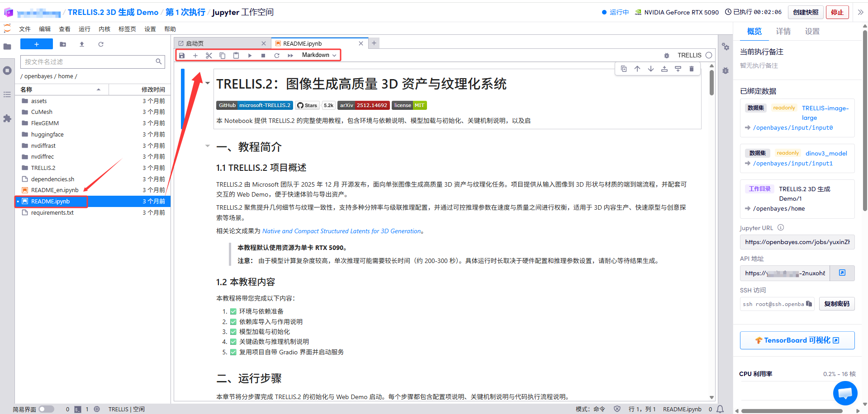
Task: Restart the kernel icon
Action: 277,55
